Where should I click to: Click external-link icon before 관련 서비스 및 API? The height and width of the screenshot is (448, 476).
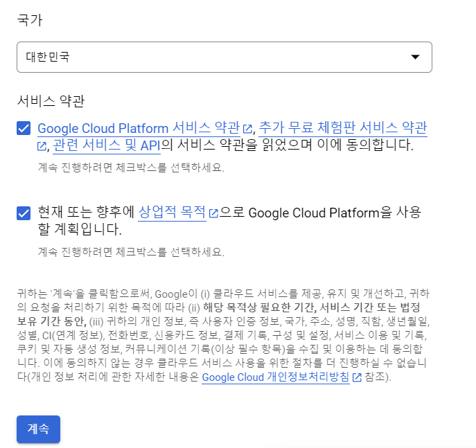click(x=42, y=146)
